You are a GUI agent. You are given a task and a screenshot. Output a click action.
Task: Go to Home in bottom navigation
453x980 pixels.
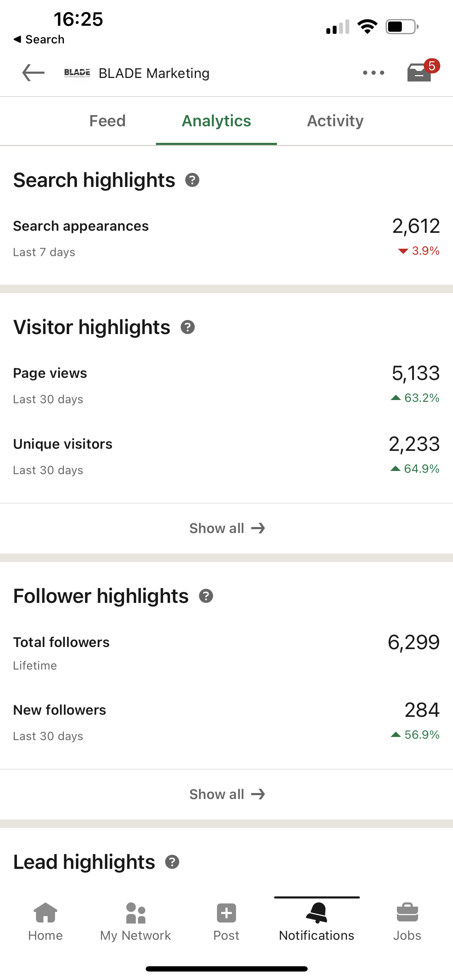(x=45, y=921)
